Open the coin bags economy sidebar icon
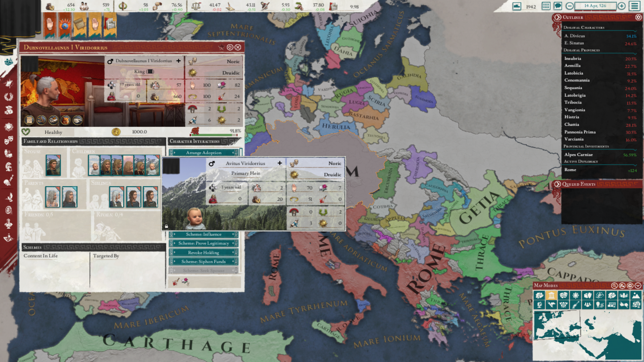Image resolution: width=644 pixels, height=362 pixels. 9,110
